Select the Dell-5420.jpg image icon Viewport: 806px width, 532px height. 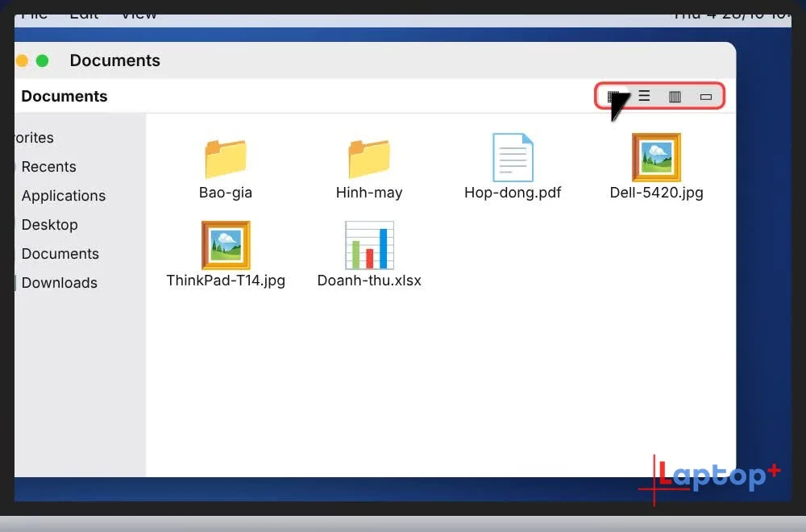pyautogui.click(x=656, y=157)
